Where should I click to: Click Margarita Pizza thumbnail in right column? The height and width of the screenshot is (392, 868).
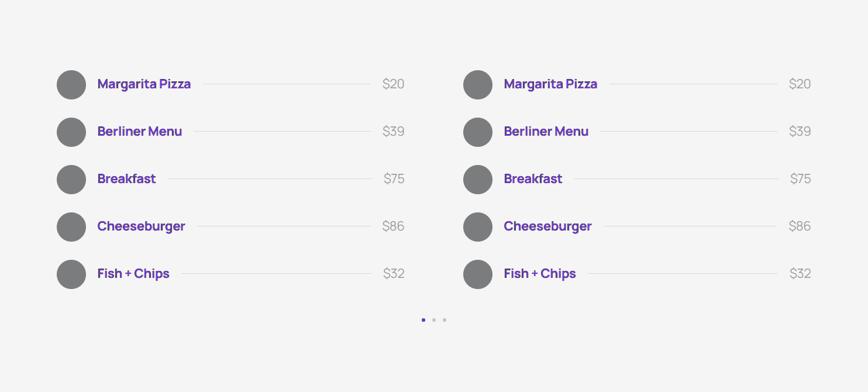point(478,85)
